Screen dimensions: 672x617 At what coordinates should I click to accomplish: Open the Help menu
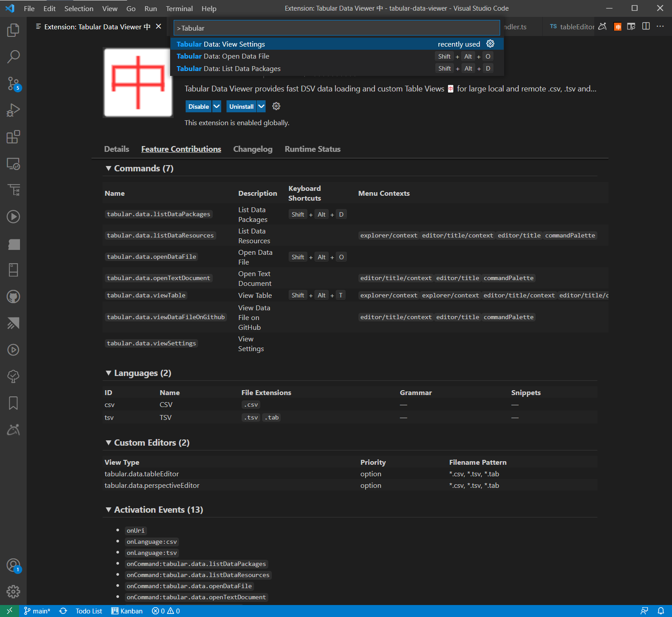click(209, 8)
